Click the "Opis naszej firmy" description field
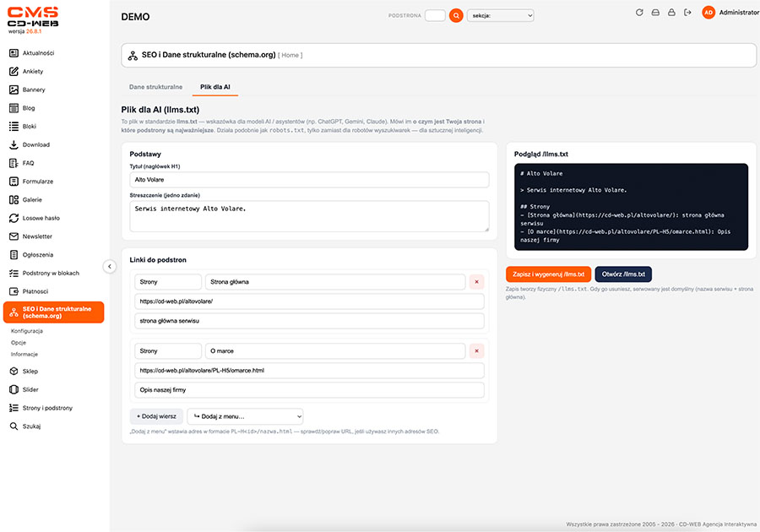This screenshot has height=532, width=760. (309, 389)
